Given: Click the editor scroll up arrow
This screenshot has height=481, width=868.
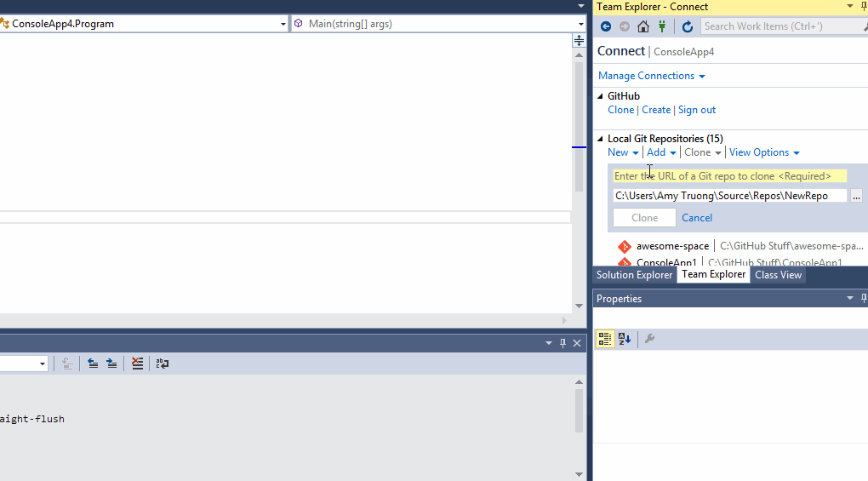Looking at the screenshot, I should [x=579, y=54].
